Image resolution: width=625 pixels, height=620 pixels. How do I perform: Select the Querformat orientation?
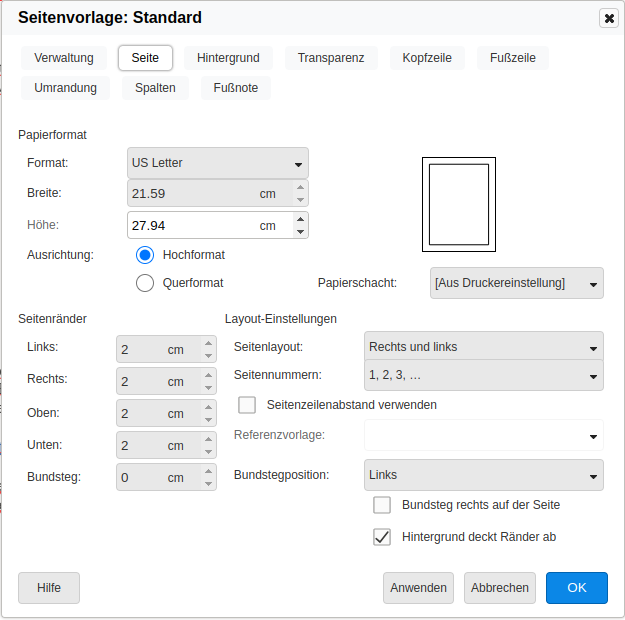pos(145,283)
